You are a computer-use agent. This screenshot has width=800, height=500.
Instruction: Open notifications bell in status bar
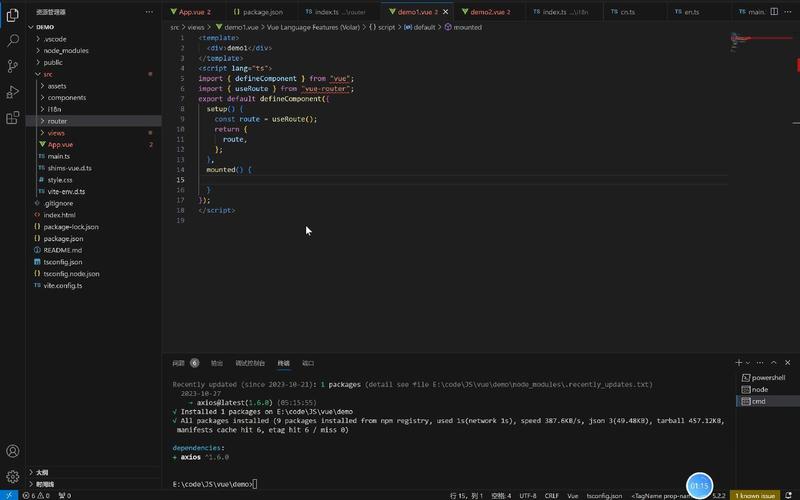[789, 495]
